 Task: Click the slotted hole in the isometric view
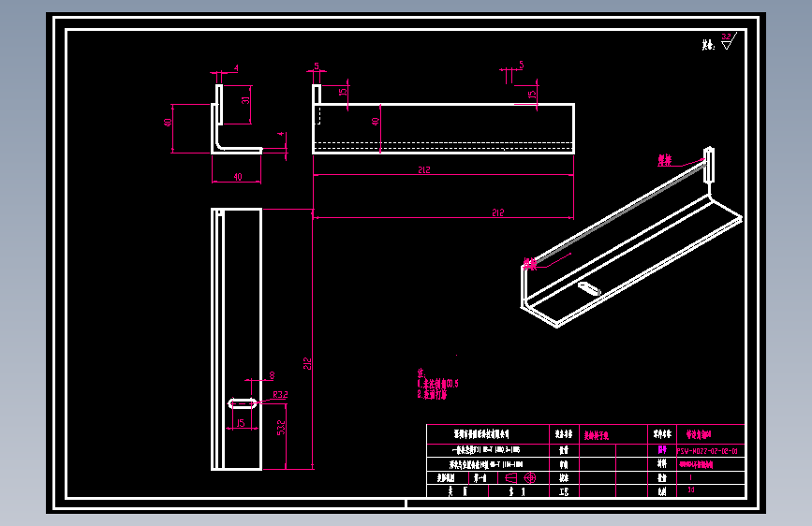tap(589, 288)
